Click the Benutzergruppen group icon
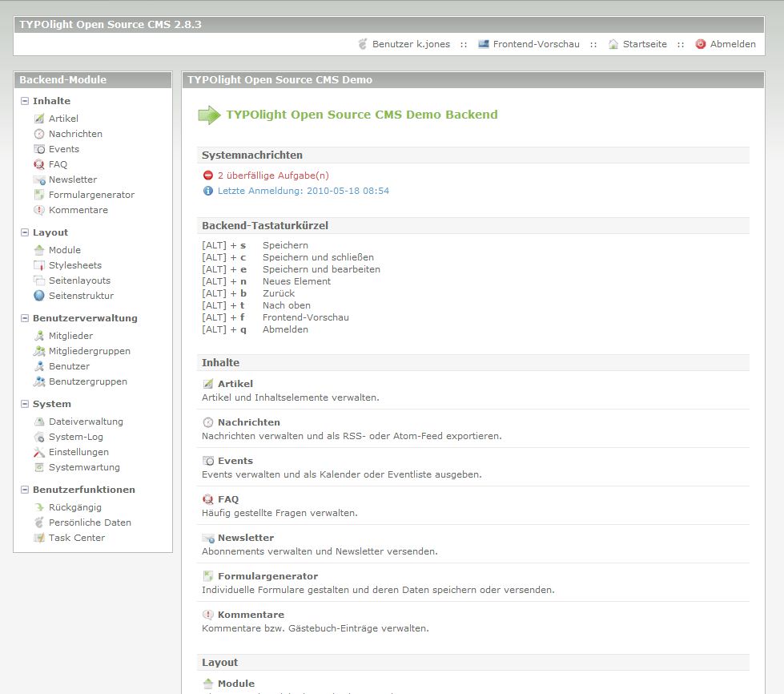The width and height of the screenshot is (784, 694). coord(39,381)
